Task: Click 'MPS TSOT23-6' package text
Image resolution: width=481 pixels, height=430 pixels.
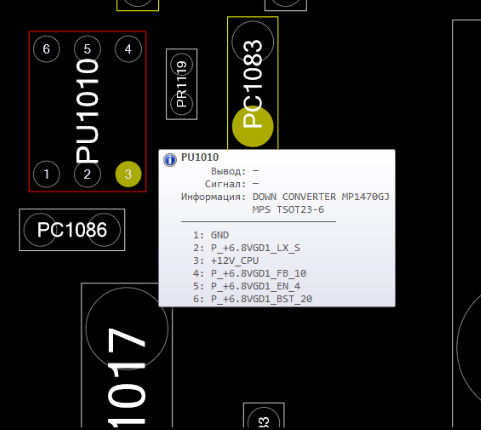Action: click(288, 210)
